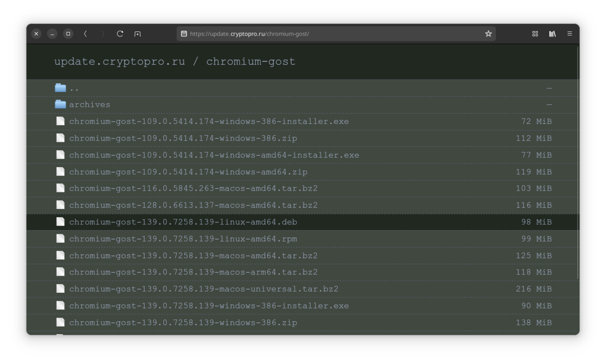Open the library bookmarks icon
This screenshot has height=364, width=606.
point(552,34)
